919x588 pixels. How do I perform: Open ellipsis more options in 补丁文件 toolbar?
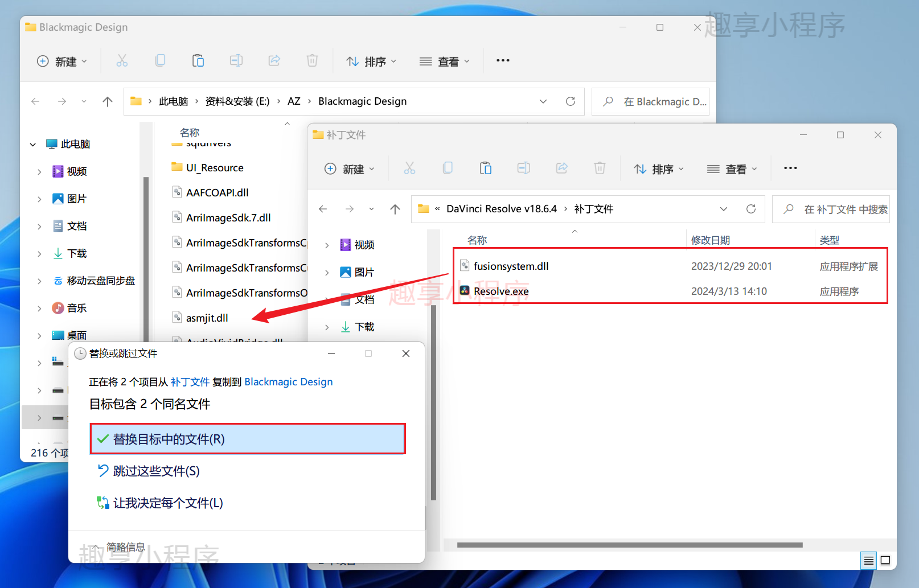(790, 168)
